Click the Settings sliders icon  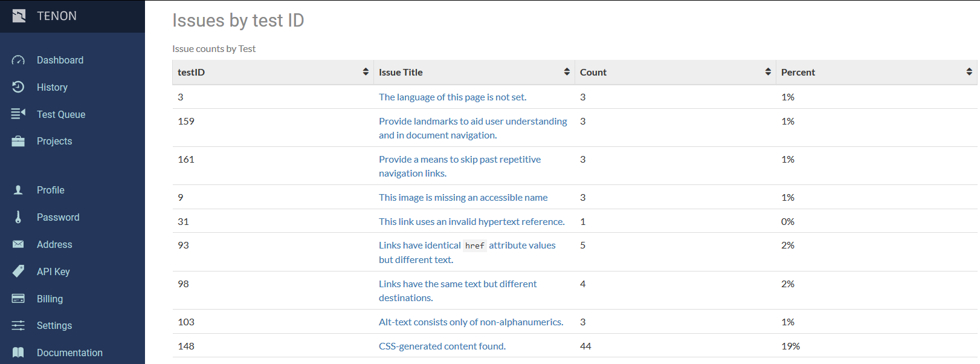[18, 325]
